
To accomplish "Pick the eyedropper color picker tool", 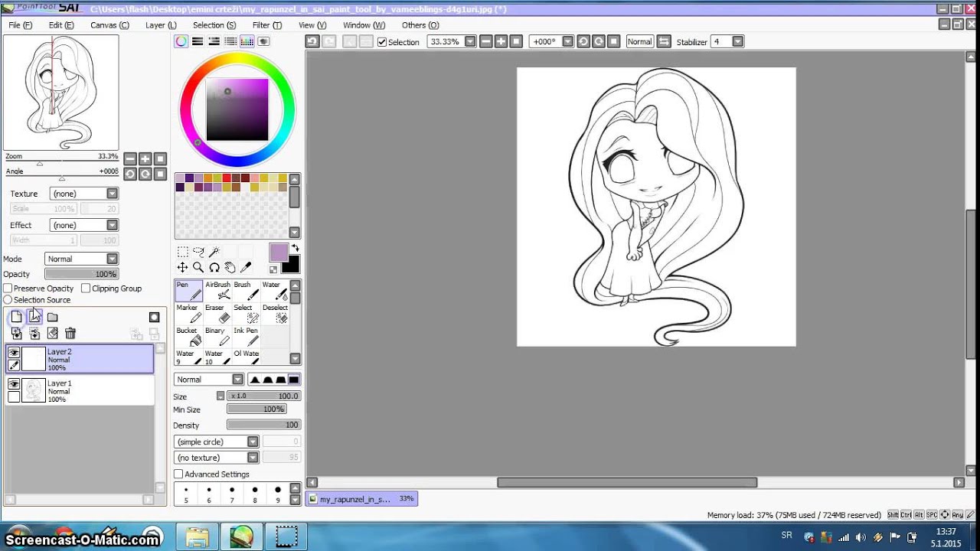I will point(246,267).
